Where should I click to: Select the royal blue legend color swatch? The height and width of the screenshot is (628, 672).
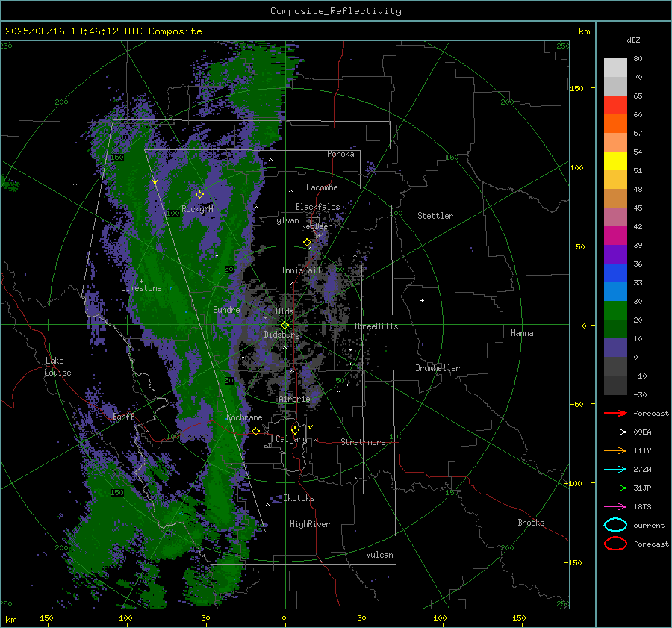pos(615,273)
